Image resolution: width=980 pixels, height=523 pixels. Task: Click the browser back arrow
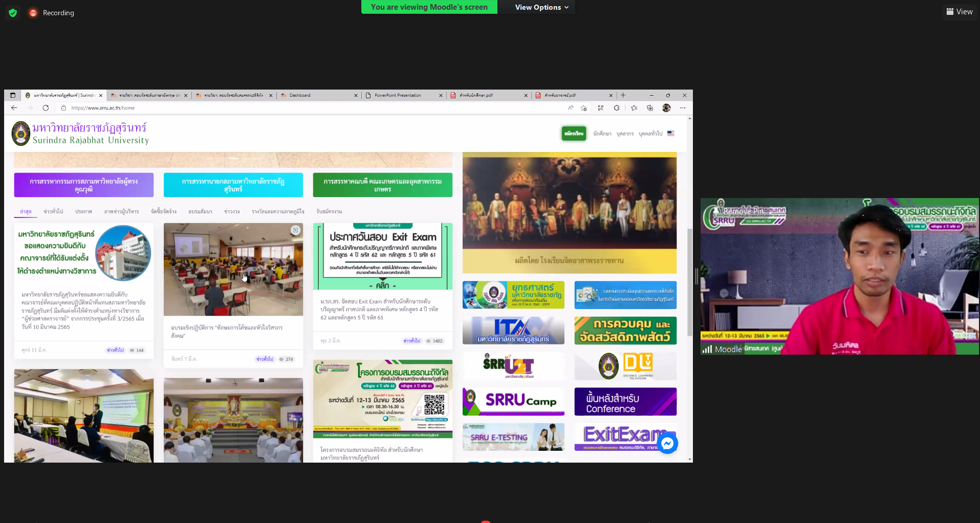[14, 108]
